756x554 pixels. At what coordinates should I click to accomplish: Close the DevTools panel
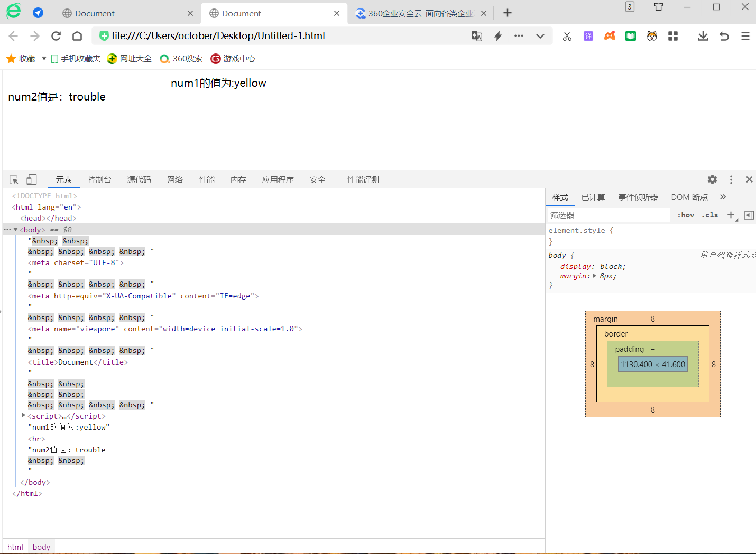[749, 179]
